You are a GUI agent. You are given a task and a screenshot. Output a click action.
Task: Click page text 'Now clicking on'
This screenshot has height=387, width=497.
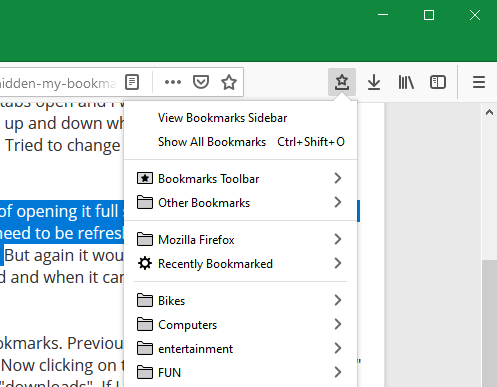point(59,365)
